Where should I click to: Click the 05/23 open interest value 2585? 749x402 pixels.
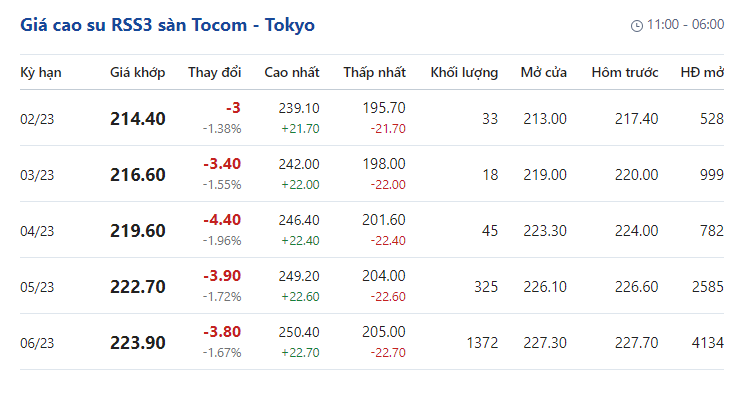(x=708, y=286)
